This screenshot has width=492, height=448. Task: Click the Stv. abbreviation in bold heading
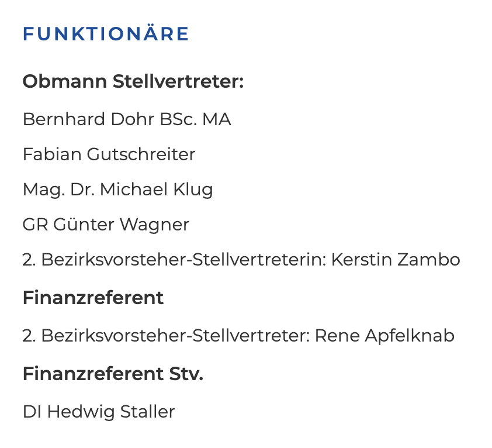(x=186, y=374)
